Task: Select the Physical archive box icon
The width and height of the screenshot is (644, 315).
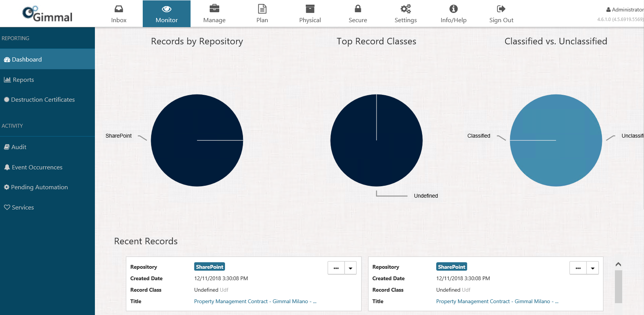Action: point(310,9)
